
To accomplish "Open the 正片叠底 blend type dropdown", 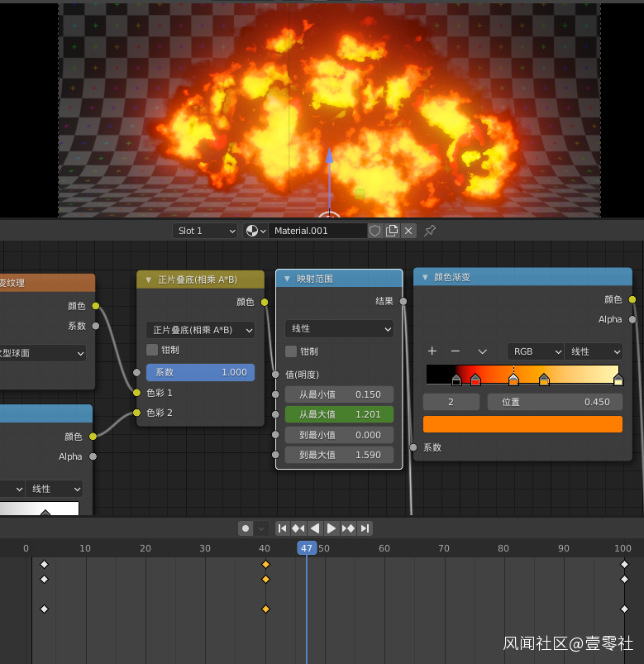I will [x=200, y=330].
